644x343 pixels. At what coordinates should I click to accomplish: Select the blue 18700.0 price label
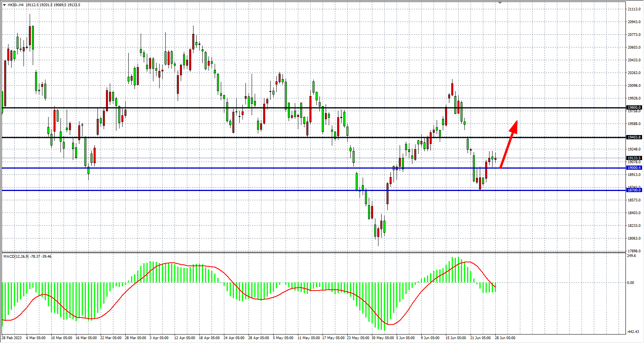tap(634, 190)
